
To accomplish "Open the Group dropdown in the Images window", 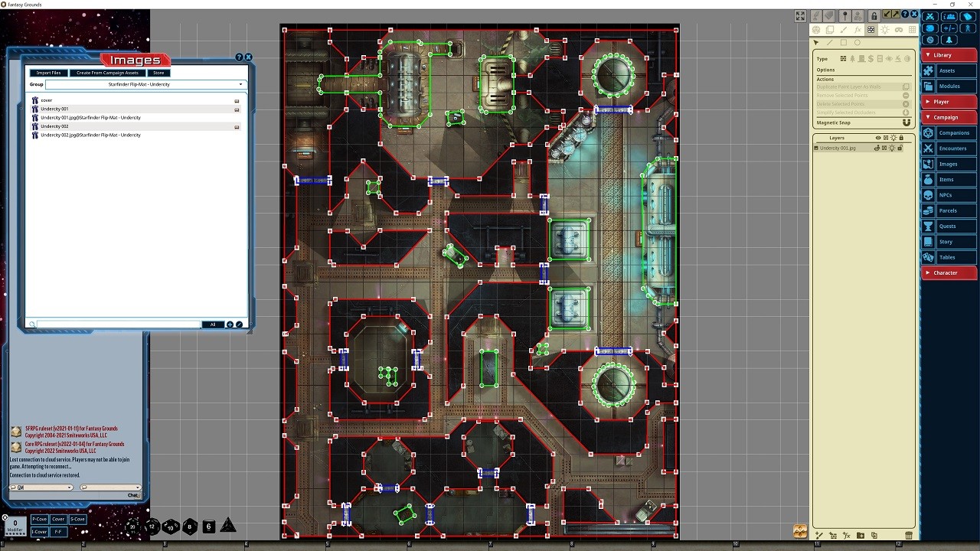I will coord(240,84).
